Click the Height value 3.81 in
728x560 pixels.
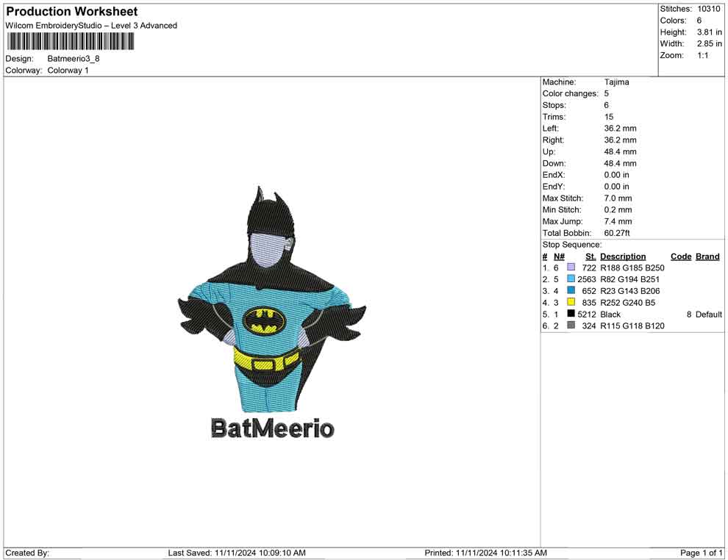click(709, 32)
